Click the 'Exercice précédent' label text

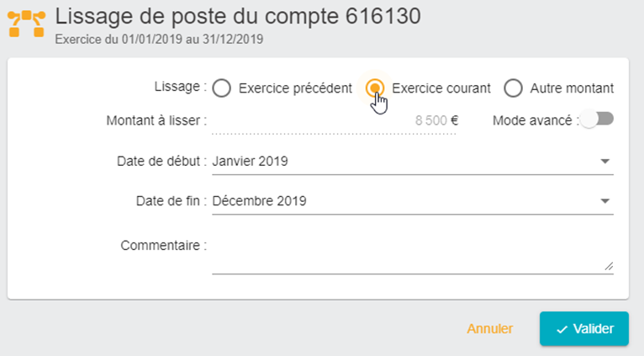(x=295, y=88)
